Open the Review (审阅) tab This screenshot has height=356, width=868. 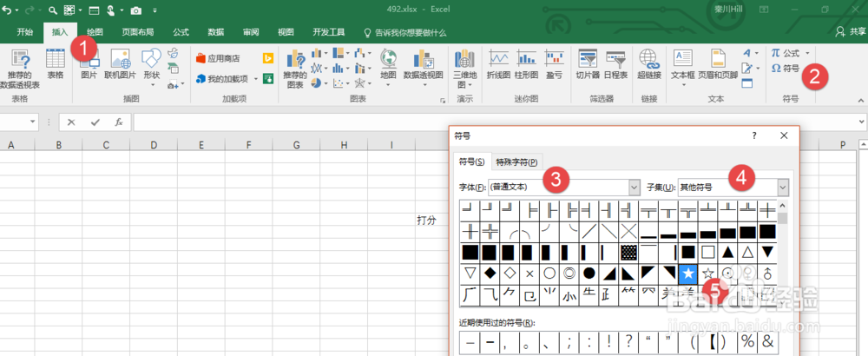(251, 32)
